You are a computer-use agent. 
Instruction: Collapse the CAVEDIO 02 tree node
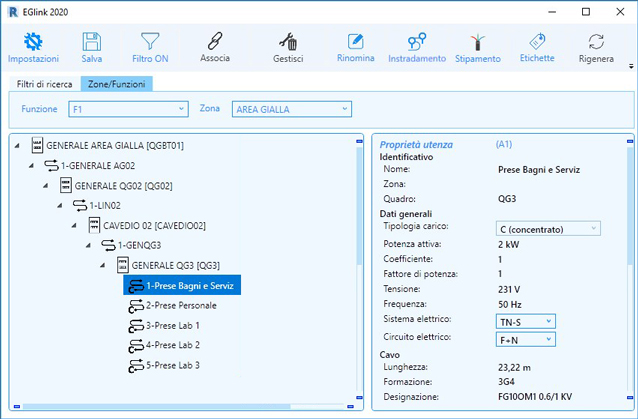click(74, 225)
